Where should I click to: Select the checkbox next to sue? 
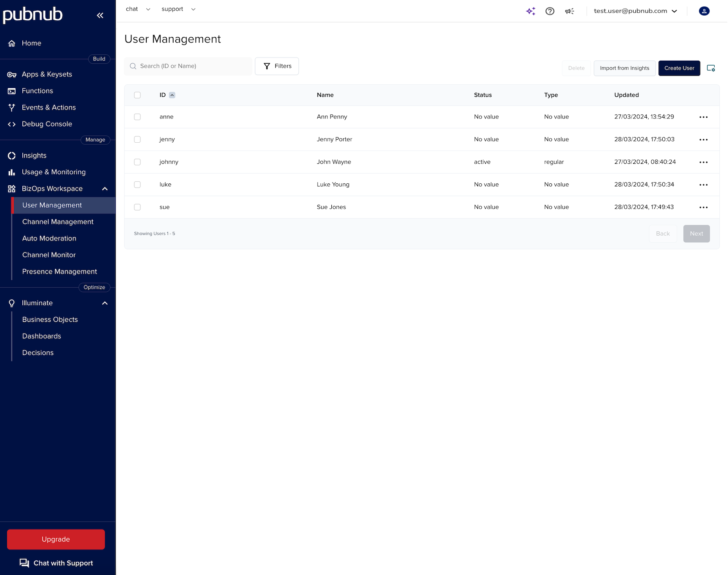[x=137, y=207]
